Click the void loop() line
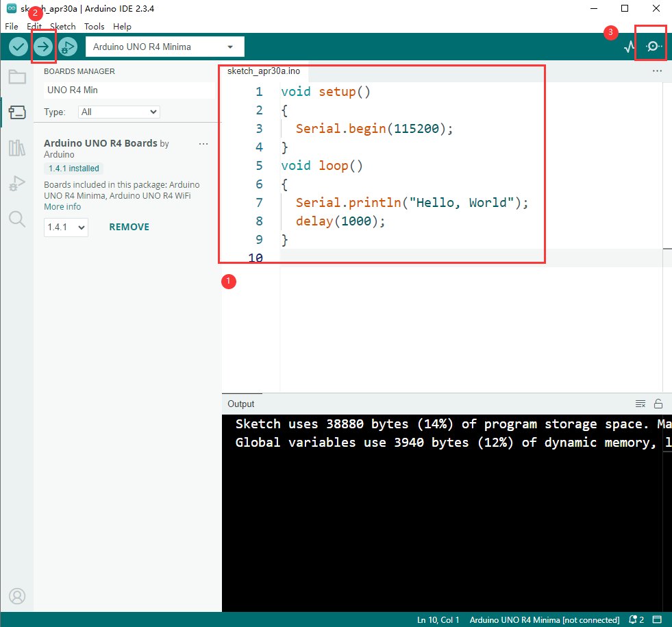Screen dimensions: 672x627 point(322,166)
